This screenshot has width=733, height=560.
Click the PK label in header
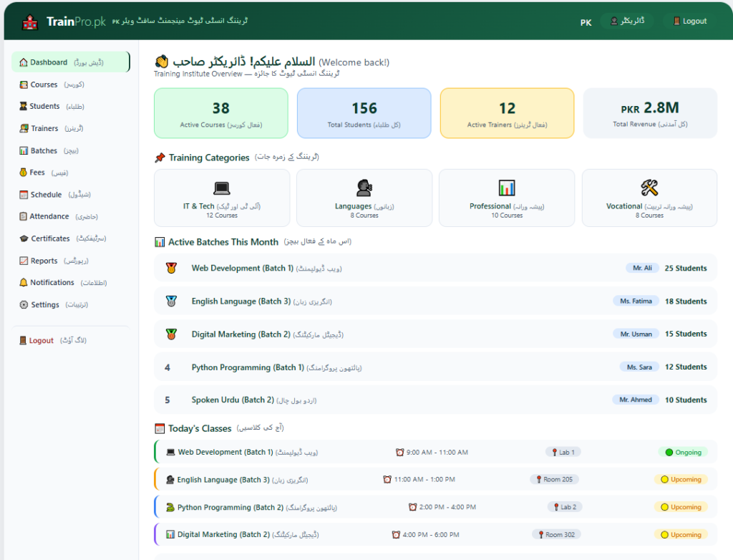[586, 22]
